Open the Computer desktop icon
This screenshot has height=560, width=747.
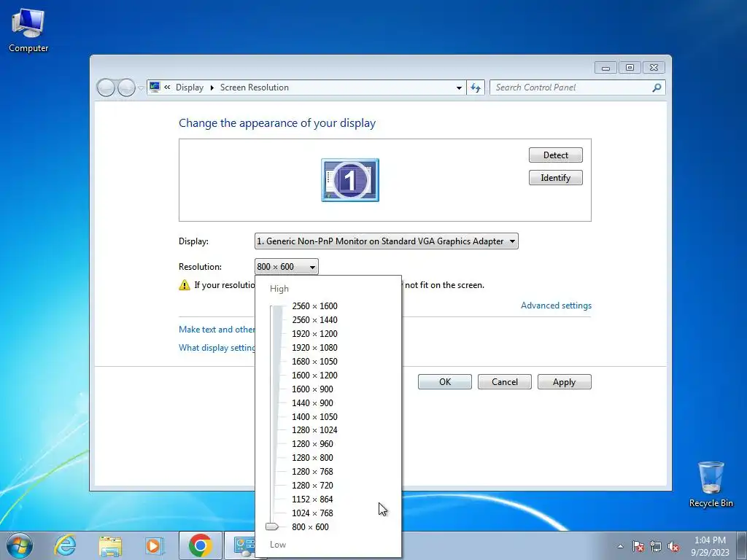tap(28, 30)
